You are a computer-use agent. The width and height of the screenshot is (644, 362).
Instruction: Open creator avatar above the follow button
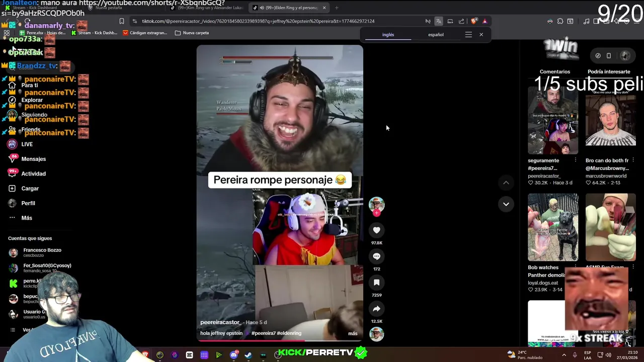point(376,205)
